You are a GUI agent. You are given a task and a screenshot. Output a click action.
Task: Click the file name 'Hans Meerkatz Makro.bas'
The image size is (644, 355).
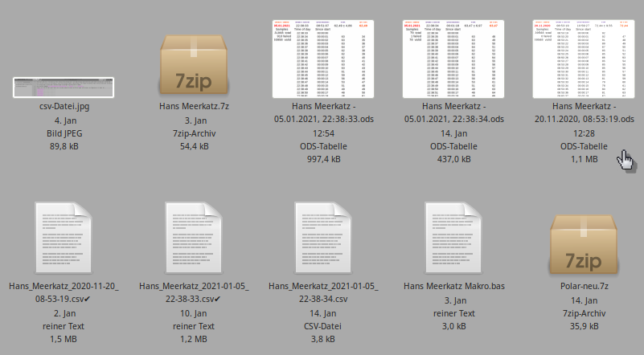click(453, 286)
